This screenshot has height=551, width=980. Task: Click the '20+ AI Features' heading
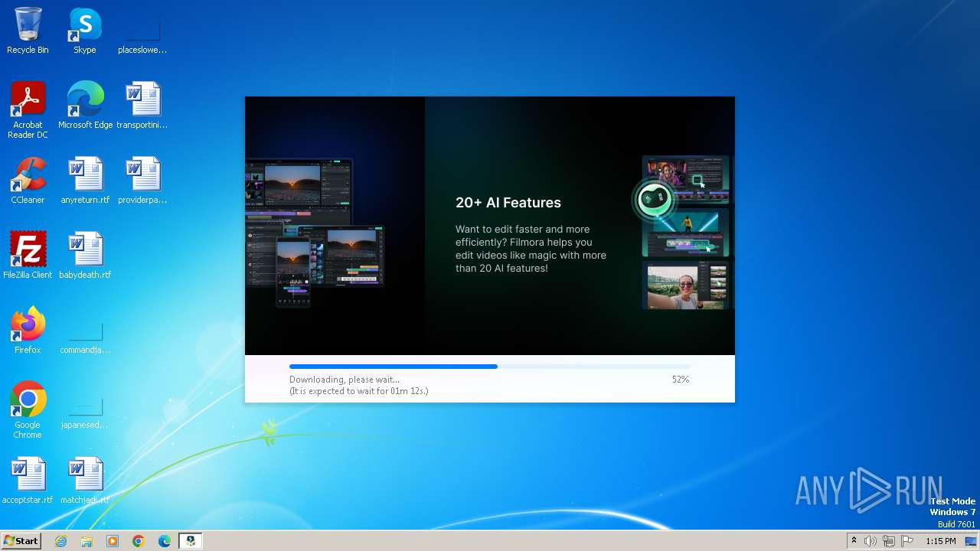pyautogui.click(x=508, y=203)
